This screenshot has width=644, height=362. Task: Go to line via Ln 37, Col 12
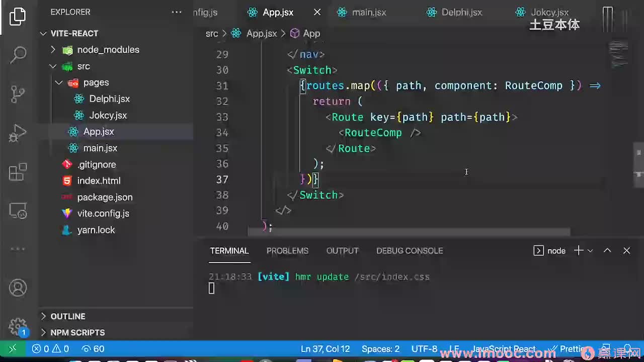click(325, 349)
